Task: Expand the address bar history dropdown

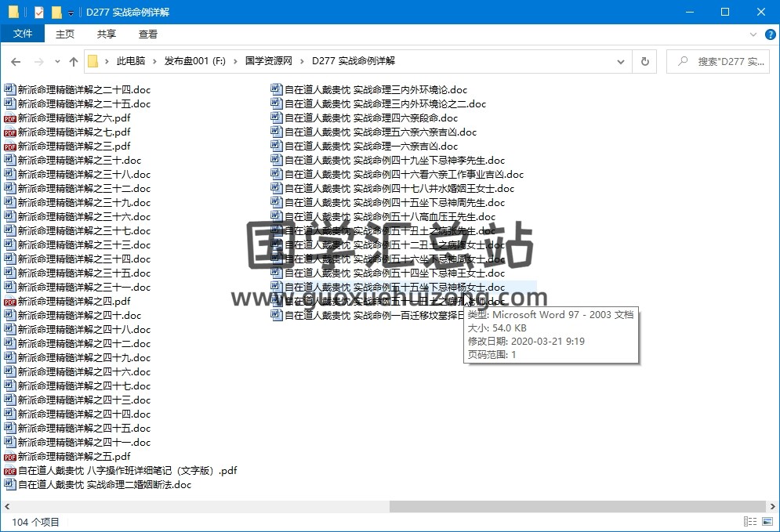Action: (622, 61)
